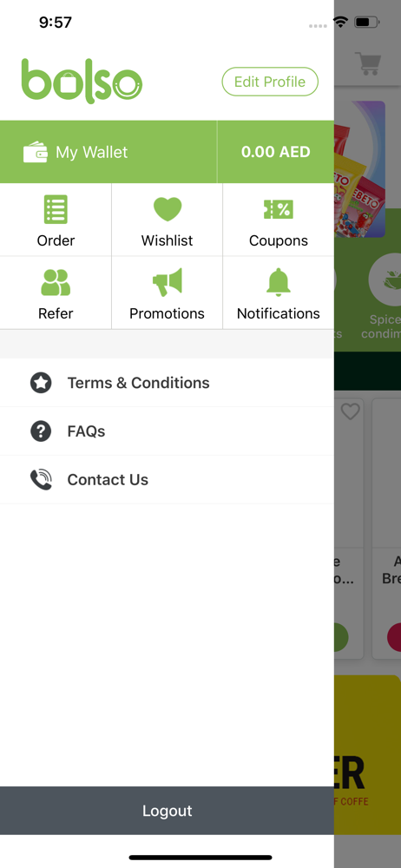The image size is (401, 868).
Task: Toggle the product favorite heart outline
Action: (350, 411)
